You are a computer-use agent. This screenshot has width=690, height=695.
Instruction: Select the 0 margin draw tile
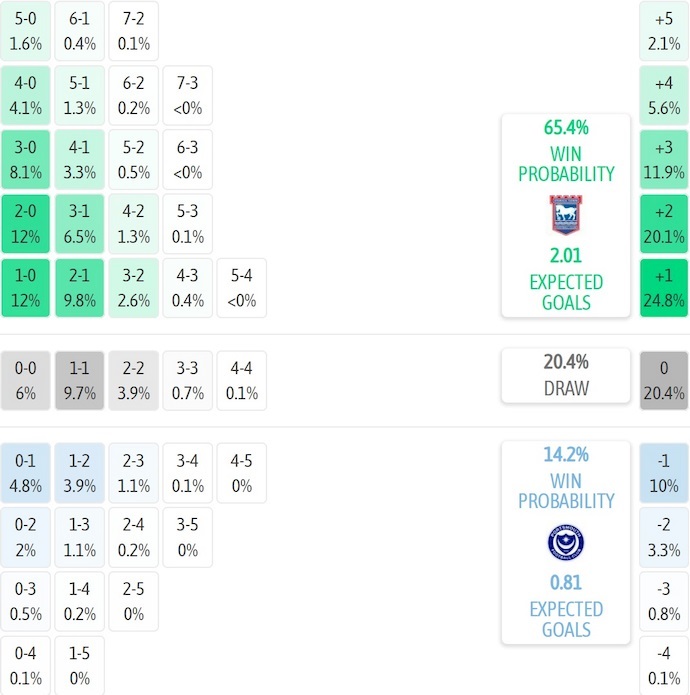coord(664,380)
